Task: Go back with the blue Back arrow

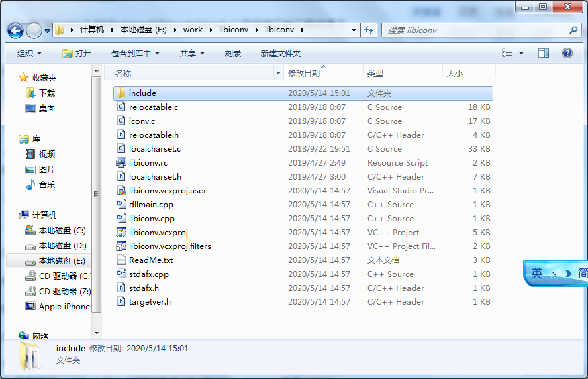Action: point(15,30)
